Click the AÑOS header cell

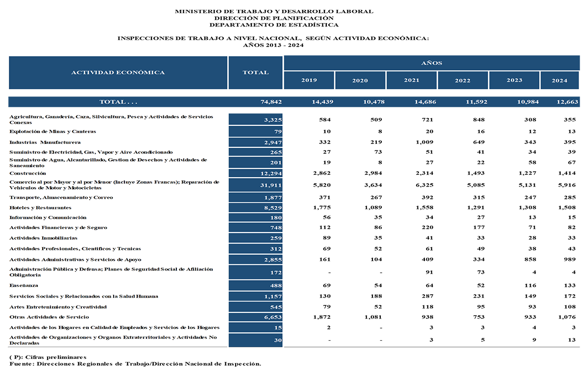(x=431, y=63)
